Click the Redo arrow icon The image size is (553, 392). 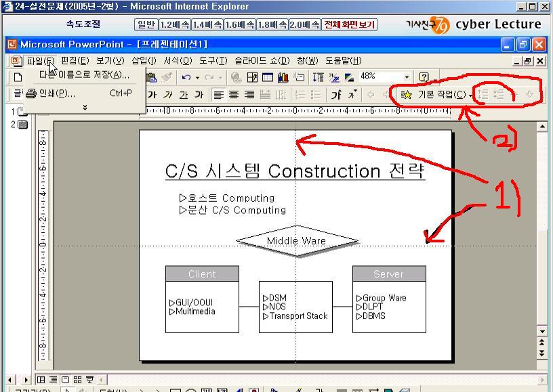tap(209, 77)
